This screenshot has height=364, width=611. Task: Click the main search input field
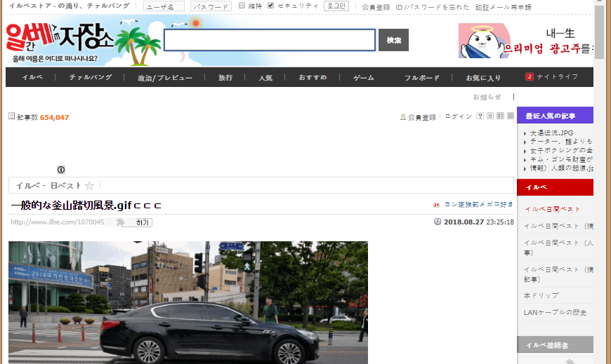click(269, 40)
